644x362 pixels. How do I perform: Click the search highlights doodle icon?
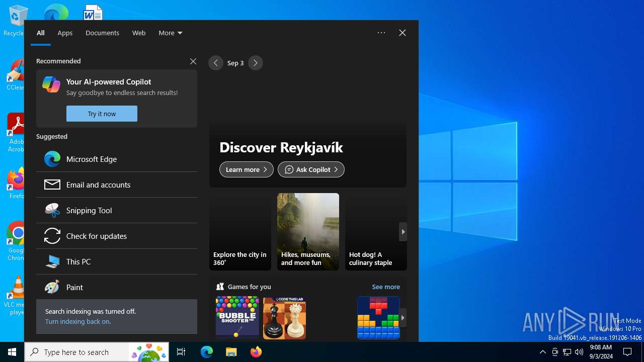pyautogui.click(x=148, y=352)
